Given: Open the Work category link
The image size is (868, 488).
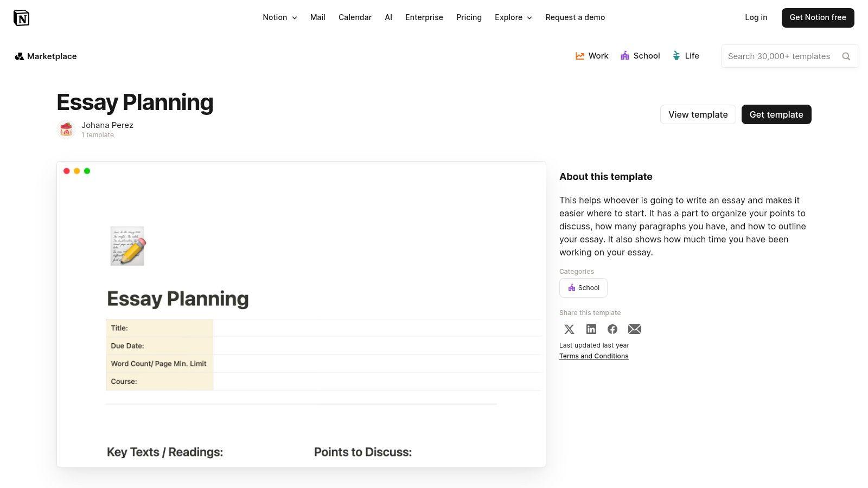Looking at the screenshot, I should coord(592,56).
